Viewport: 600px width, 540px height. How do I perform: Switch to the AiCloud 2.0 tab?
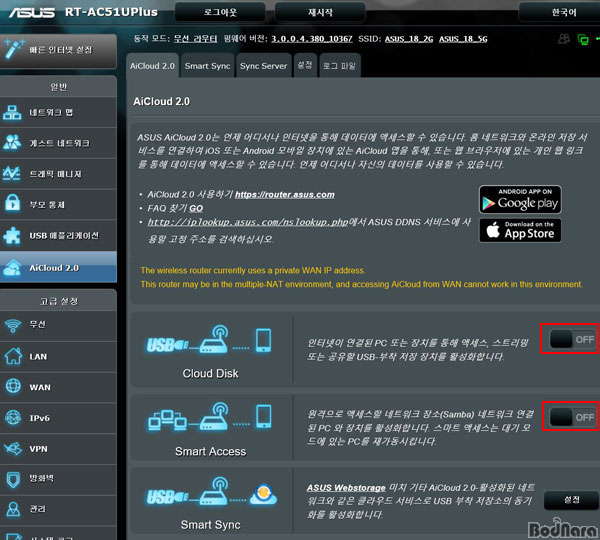click(152, 66)
